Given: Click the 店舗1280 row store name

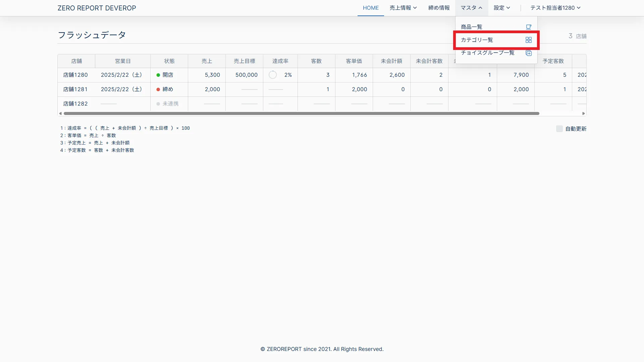Looking at the screenshot, I should [75, 75].
